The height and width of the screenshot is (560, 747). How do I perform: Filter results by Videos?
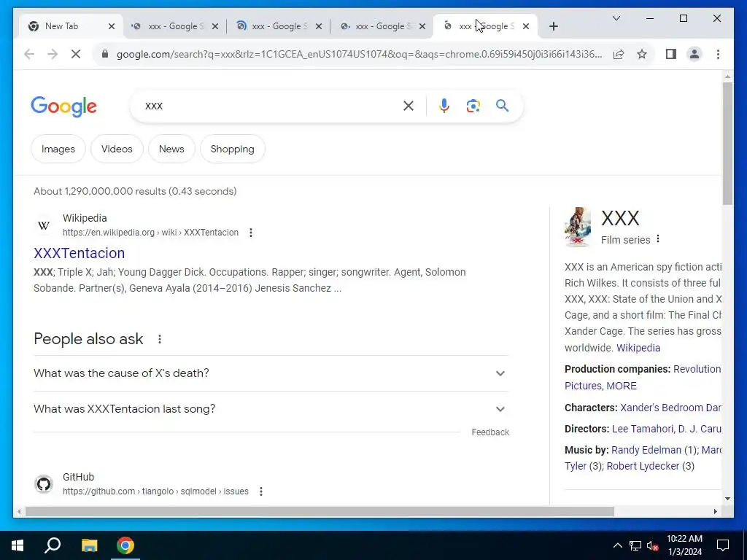pyautogui.click(x=117, y=149)
